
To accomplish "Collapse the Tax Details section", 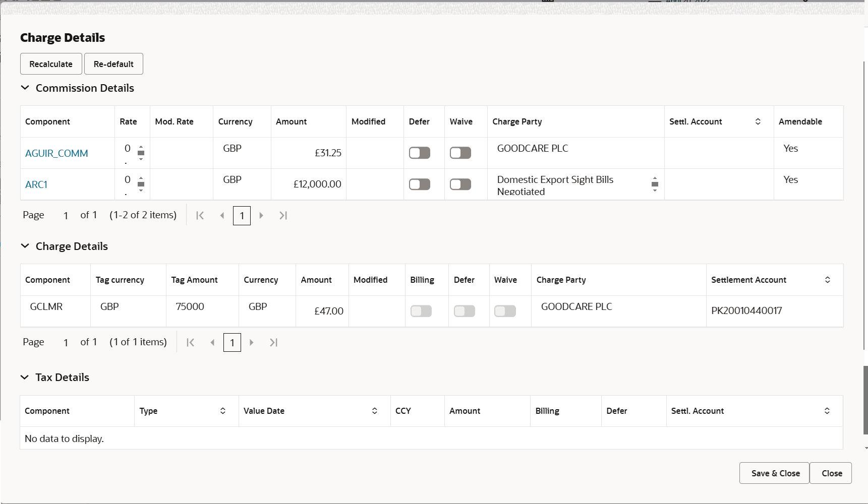I will tap(25, 377).
